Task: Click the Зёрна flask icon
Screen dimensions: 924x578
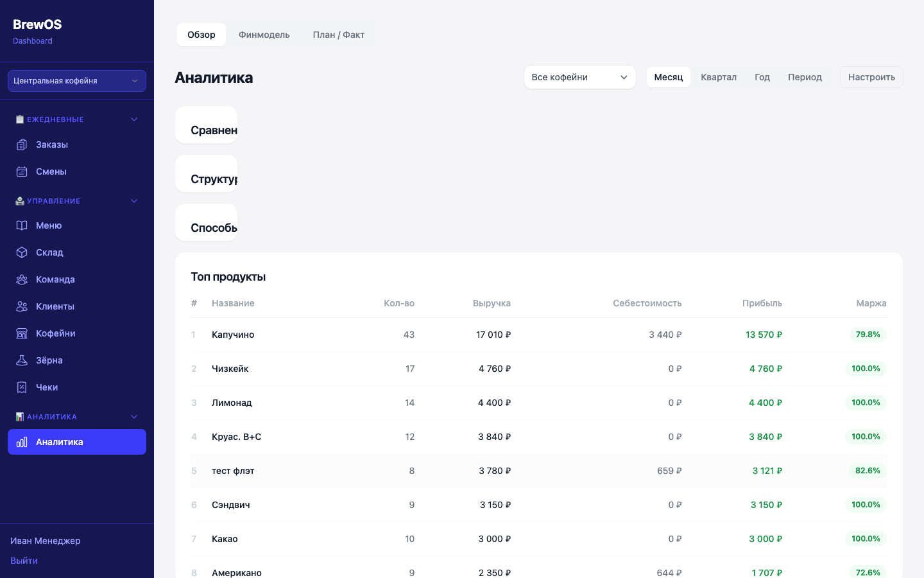Action: (x=22, y=360)
